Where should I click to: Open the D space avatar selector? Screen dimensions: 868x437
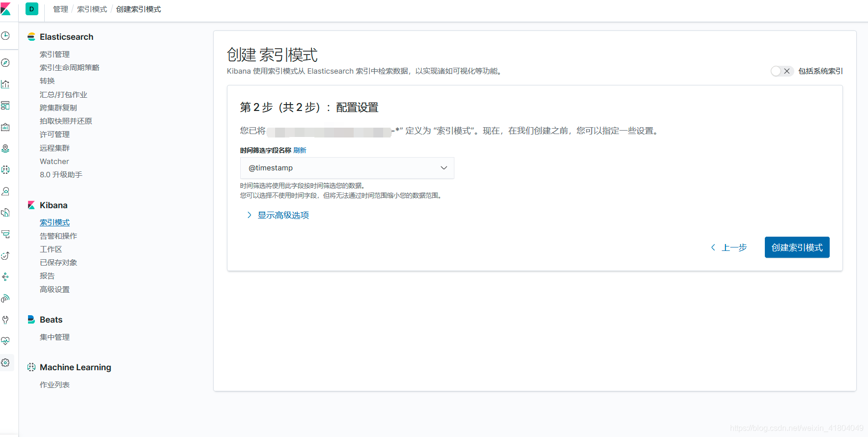coord(32,9)
